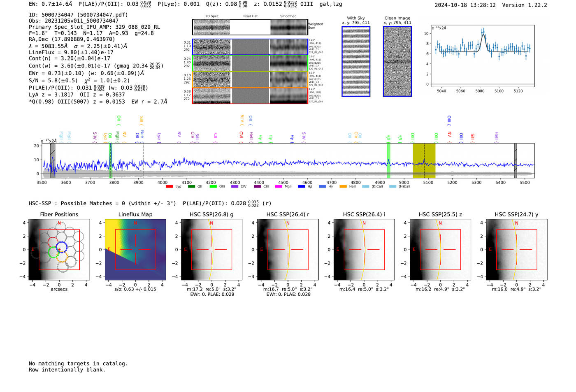Click the hatched gray band near 5460
Screen dimensions: 576x392
[516, 161]
